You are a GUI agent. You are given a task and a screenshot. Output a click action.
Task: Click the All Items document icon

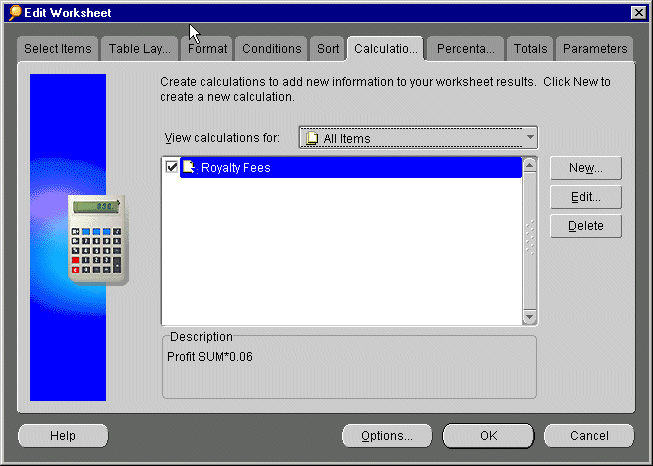pos(313,139)
